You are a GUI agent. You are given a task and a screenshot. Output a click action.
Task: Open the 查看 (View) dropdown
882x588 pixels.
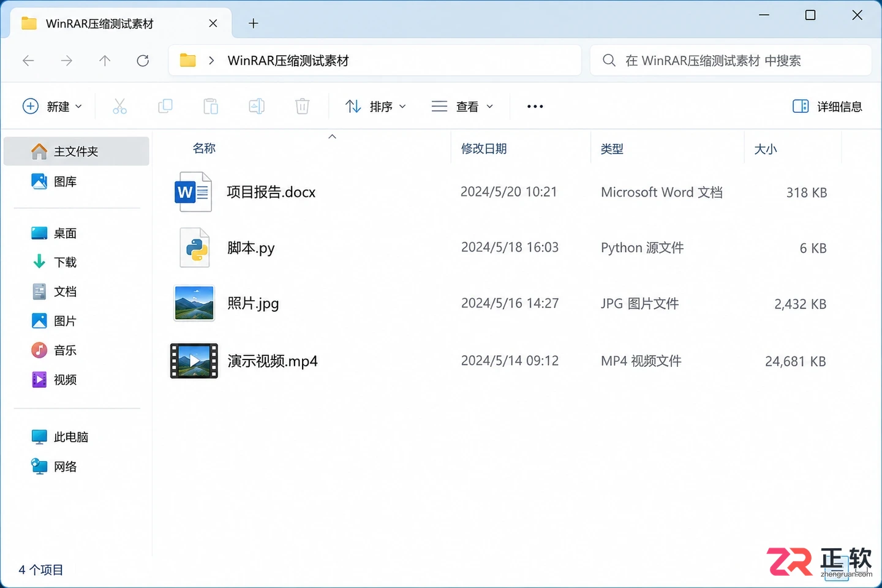462,107
